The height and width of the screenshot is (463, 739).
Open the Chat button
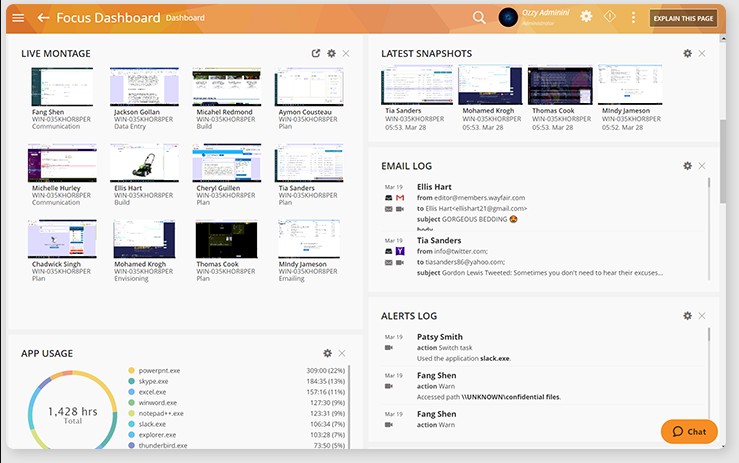689,431
